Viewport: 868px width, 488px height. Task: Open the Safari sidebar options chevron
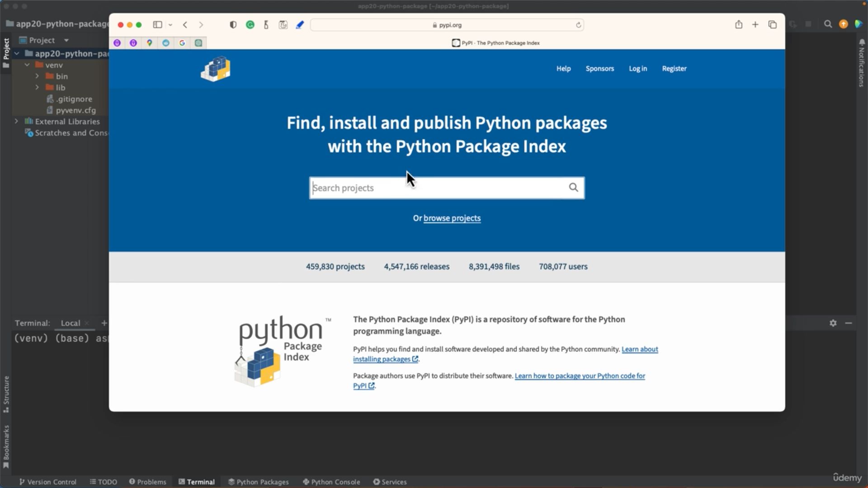170,25
